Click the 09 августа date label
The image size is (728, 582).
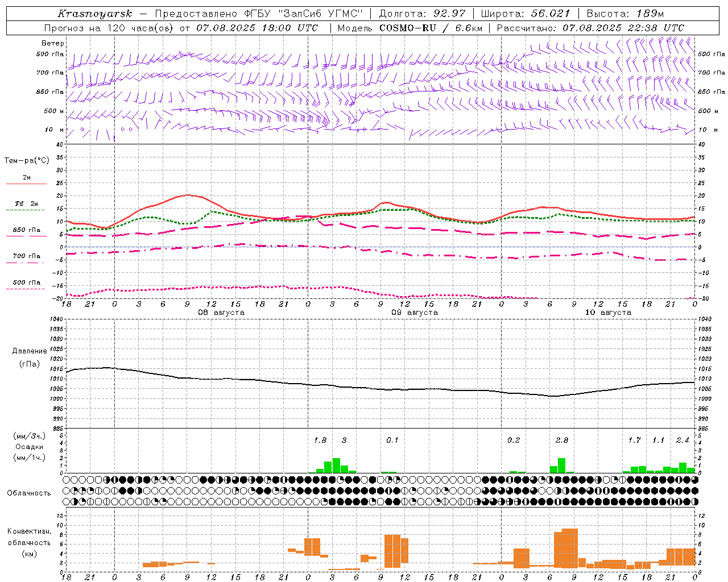(415, 313)
